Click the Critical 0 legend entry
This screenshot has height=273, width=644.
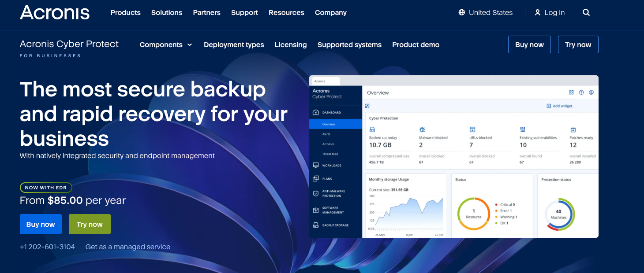tap(505, 205)
